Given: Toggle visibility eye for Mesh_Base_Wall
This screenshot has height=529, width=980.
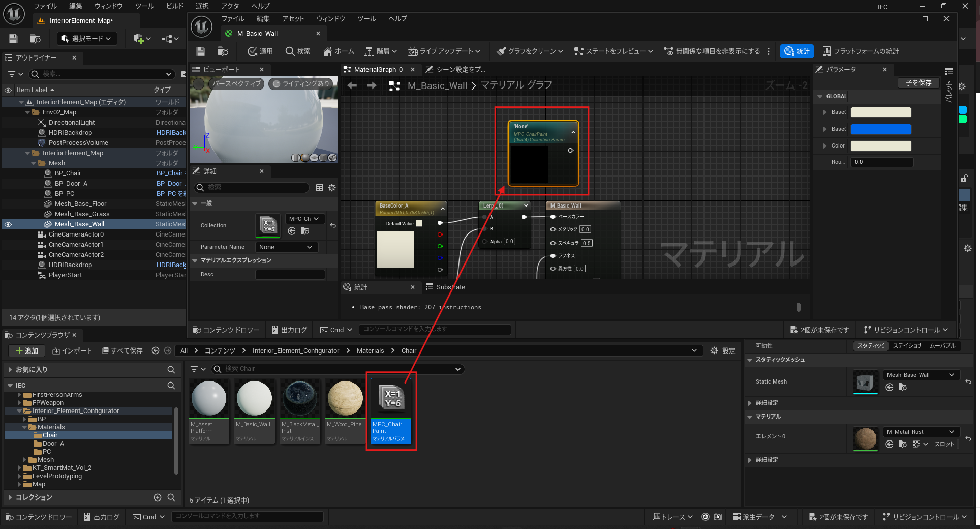Looking at the screenshot, I should click(8, 224).
